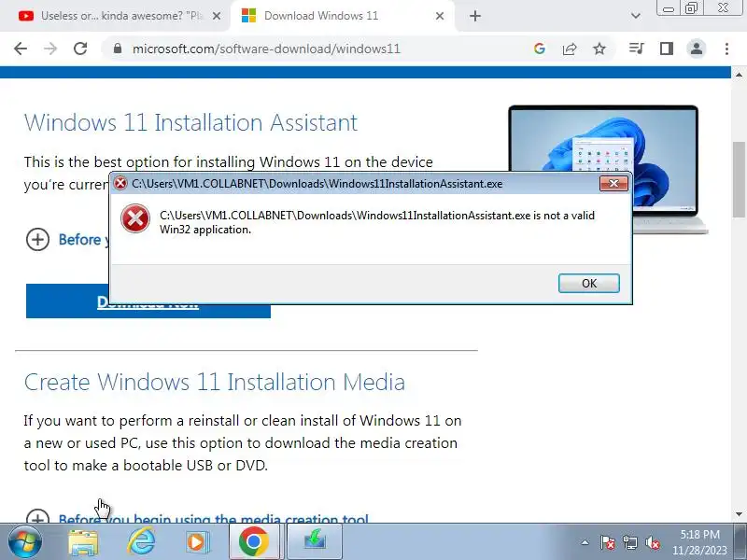Show hidden system tray icons
The width and height of the screenshot is (747, 560).
[585, 542]
